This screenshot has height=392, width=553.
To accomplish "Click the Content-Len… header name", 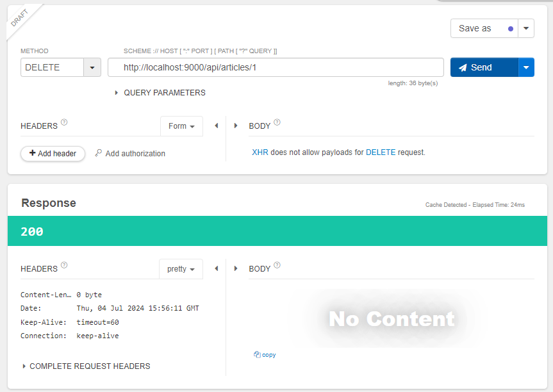I will 46,295.
